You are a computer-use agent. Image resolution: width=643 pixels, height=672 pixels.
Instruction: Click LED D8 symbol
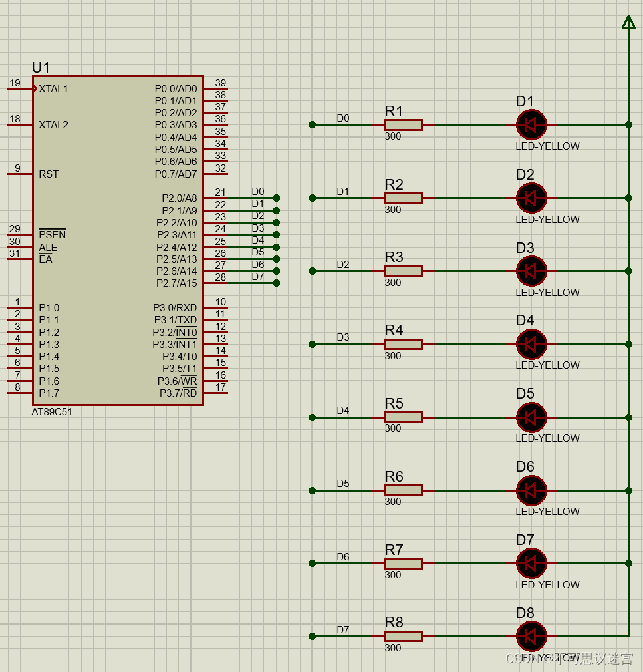click(531, 637)
